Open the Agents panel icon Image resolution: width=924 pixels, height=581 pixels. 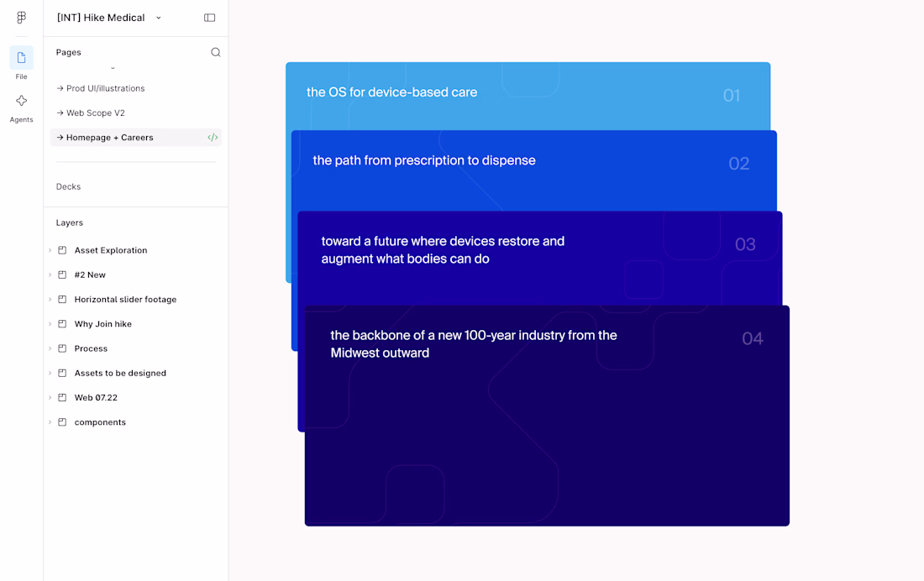pyautogui.click(x=21, y=101)
